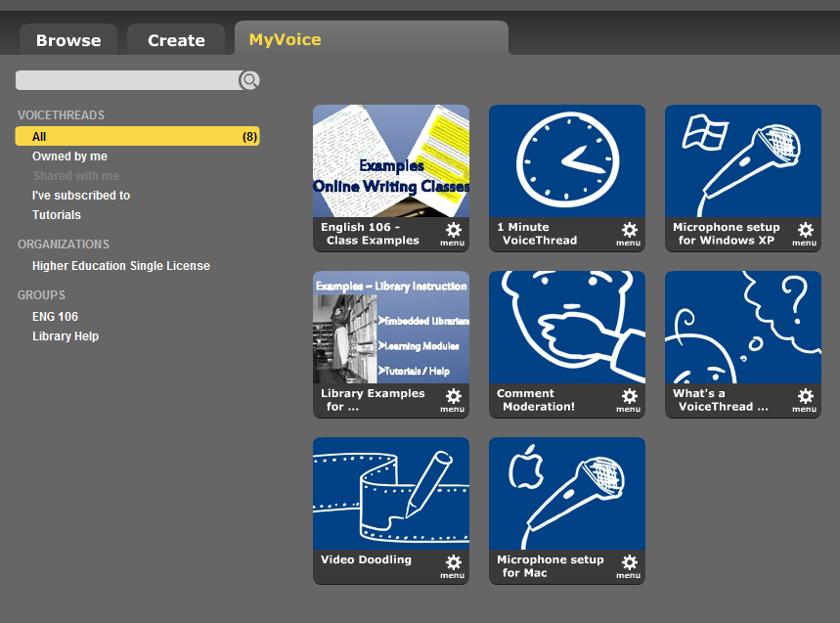Open What's a VoiceThread thumbnail
The image size is (840, 623).
click(743, 327)
